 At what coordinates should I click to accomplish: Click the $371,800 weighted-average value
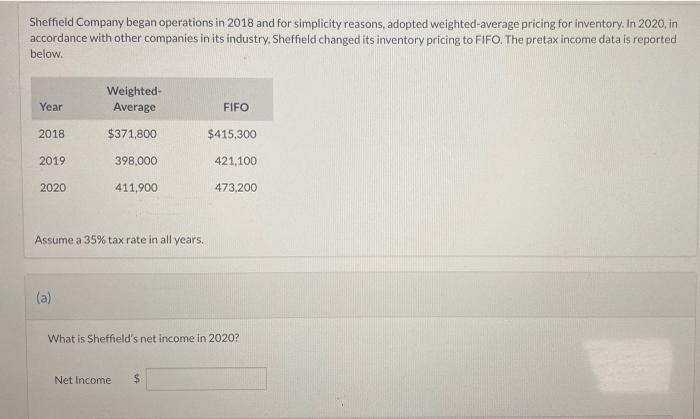point(132,134)
